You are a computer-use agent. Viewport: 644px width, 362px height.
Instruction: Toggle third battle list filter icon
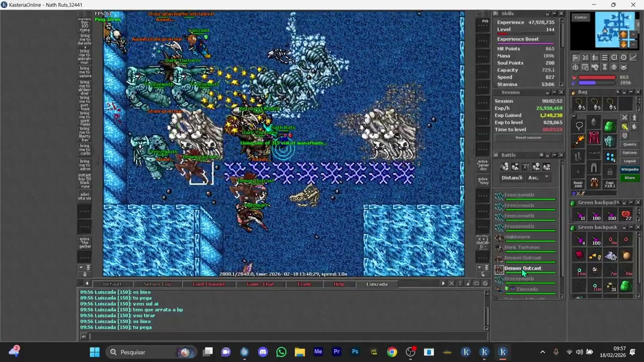pyautogui.click(x=526, y=166)
